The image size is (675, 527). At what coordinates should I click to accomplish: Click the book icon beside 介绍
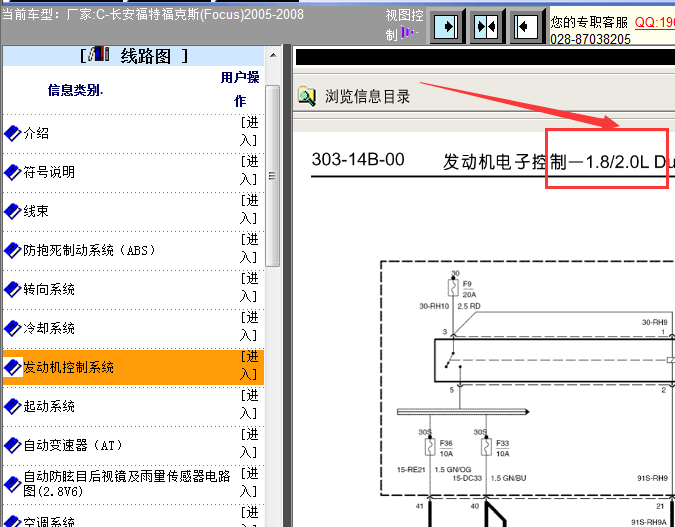(x=12, y=133)
